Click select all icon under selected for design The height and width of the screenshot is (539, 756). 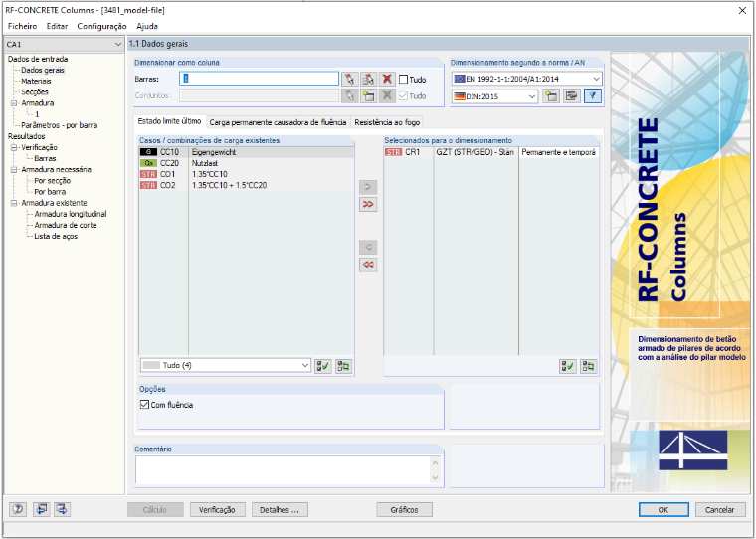567,366
